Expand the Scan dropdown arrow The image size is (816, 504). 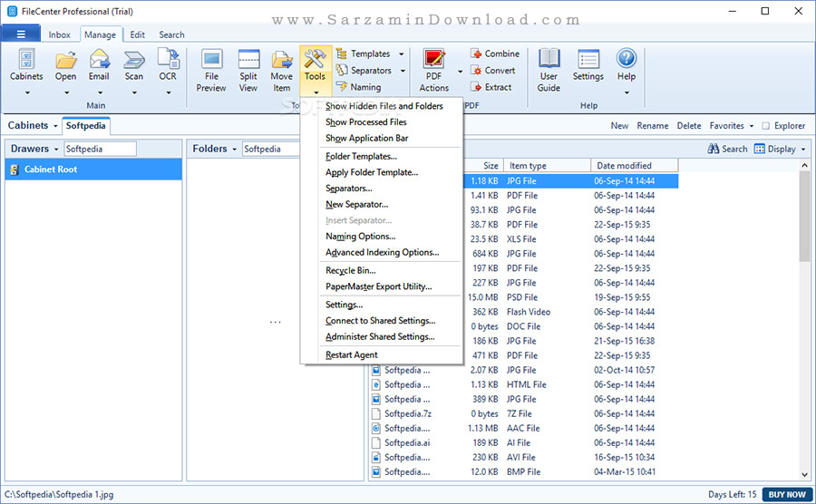click(134, 93)
